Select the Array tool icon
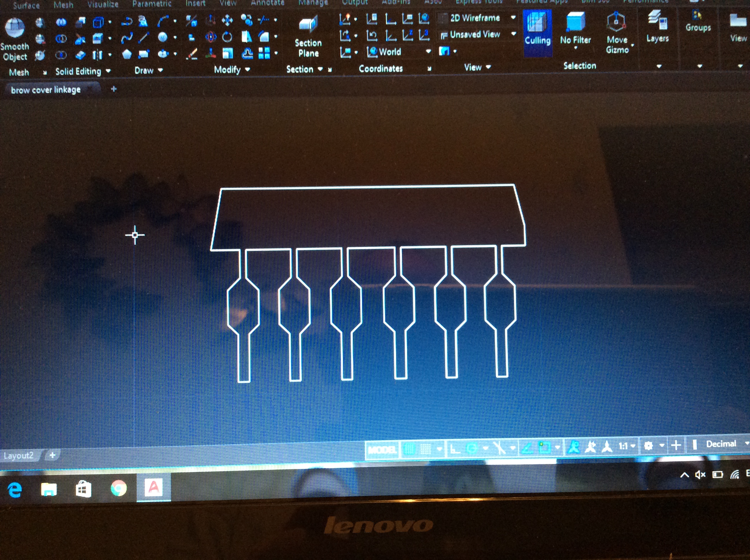Screen dimensions: 750x560 click(264, 53)
